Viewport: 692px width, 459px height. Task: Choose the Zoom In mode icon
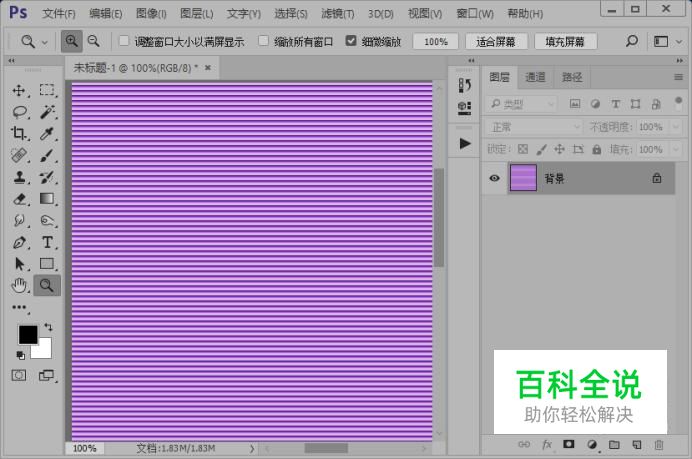(x=71, y=41)
